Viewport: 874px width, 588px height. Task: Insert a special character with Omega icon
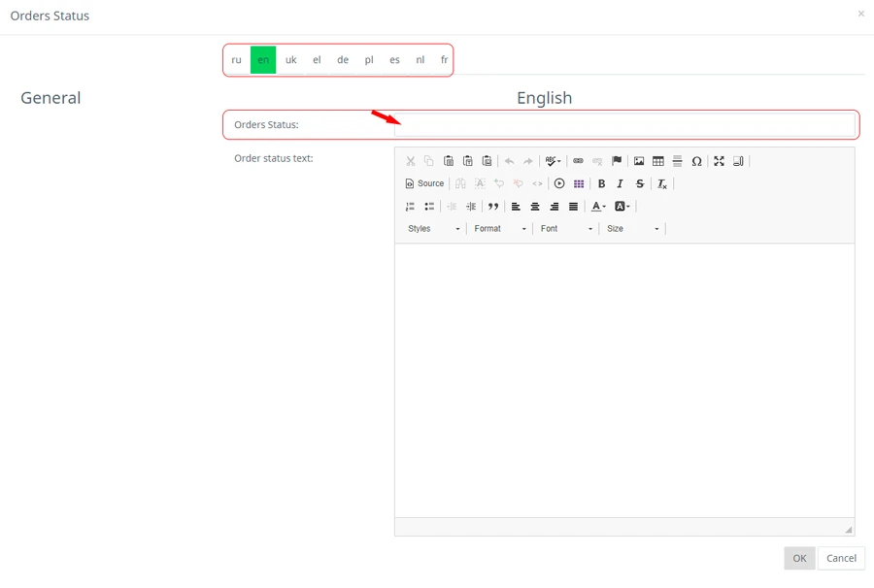[696, 161]
